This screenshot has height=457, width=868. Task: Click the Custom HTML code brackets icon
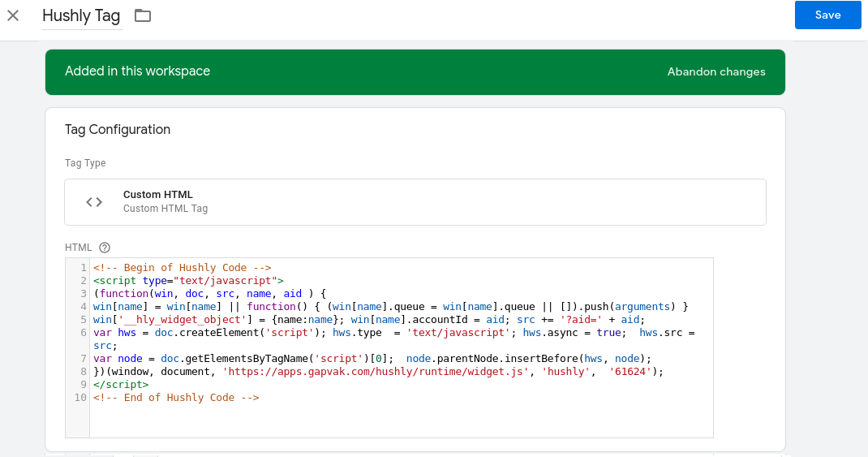click(94, 202)
